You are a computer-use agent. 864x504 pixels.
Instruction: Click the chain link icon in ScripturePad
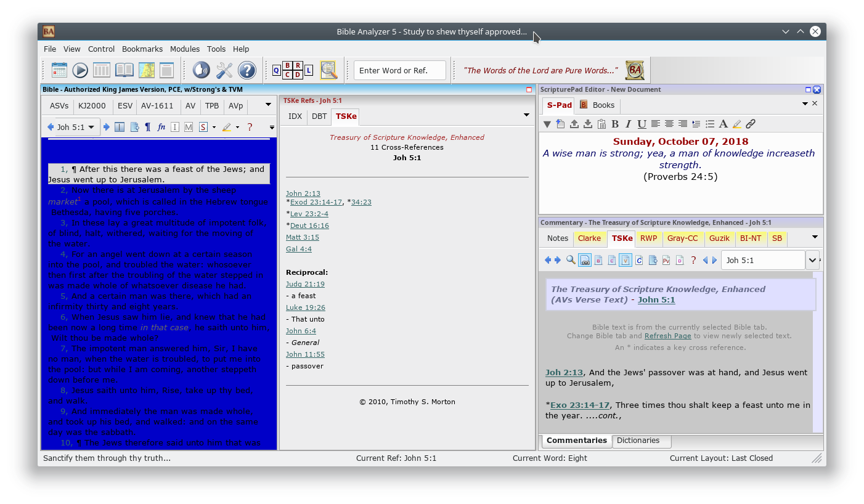(751, 124)
